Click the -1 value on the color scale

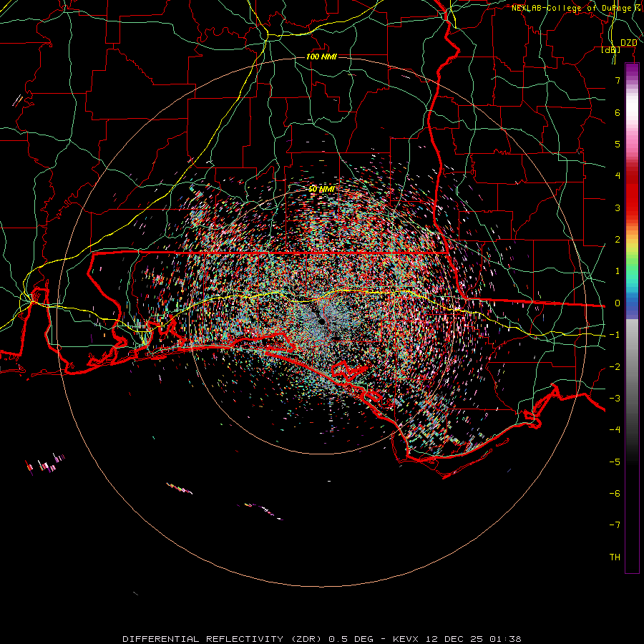(615, 335)
